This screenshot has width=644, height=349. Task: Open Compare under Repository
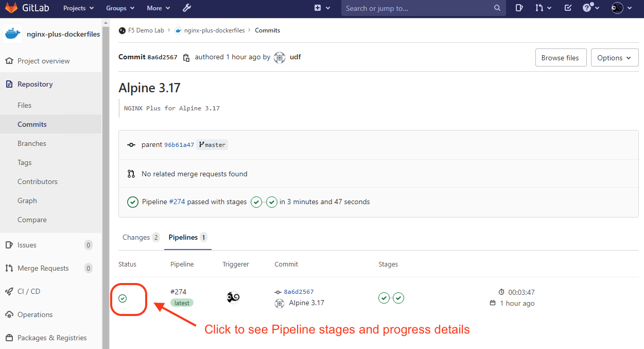pos(32,220)
